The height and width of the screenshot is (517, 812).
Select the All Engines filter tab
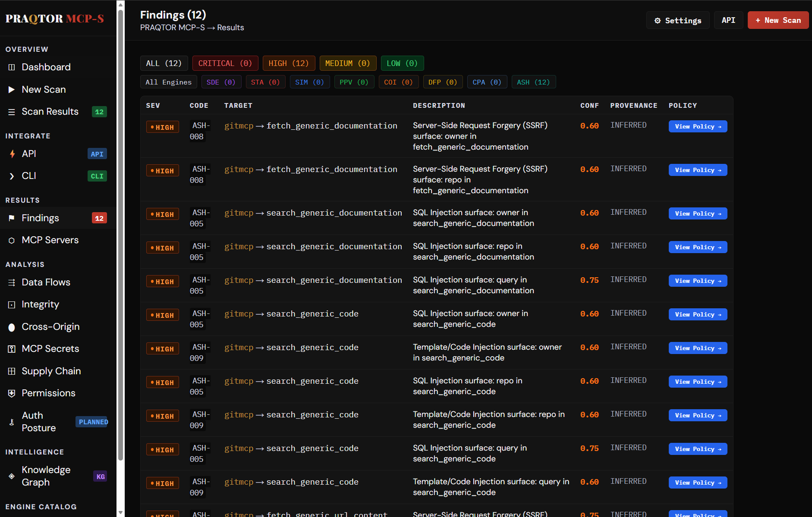[168, 82]
